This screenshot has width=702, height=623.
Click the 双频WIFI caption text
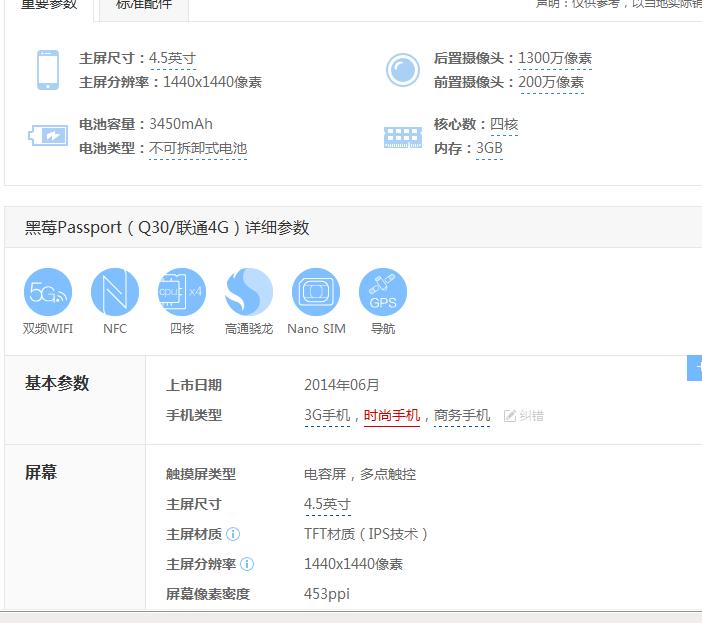coord(48,329)
